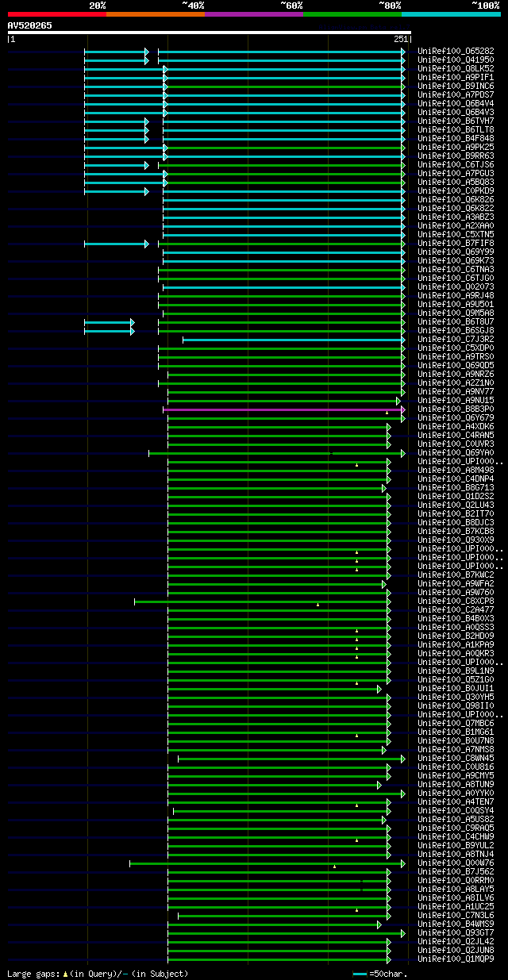
Task: Select the UniRef100_A0YYK0 label
Action: [x=456, y=793]
